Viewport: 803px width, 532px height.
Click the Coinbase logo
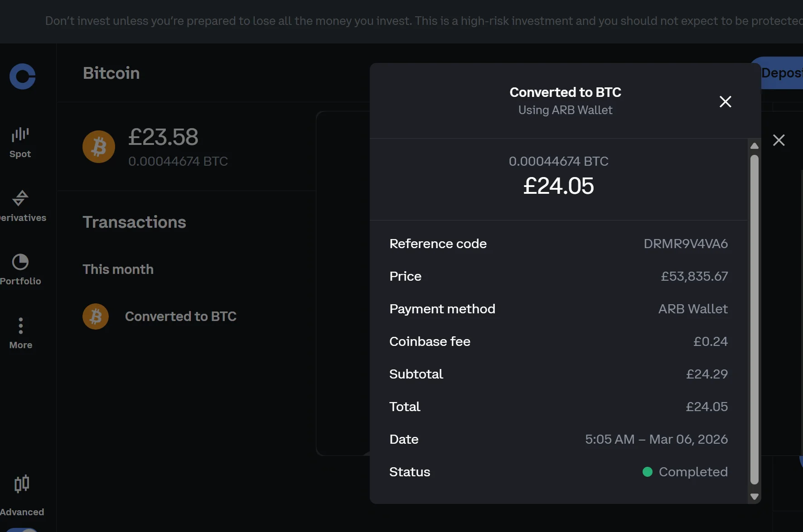(x=22, y=77)
